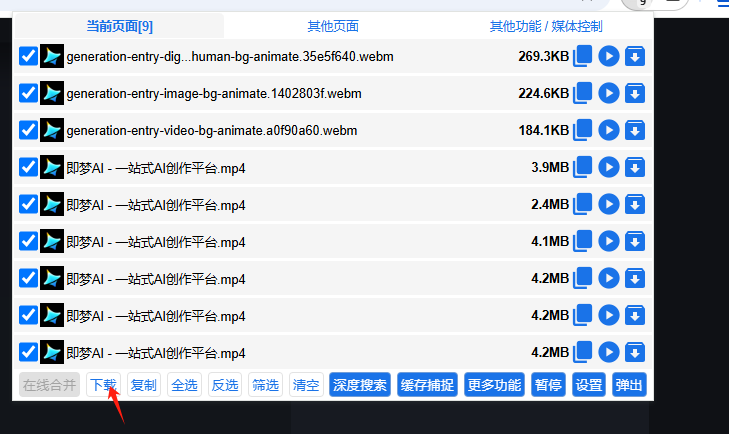Uncheck the 3.9MB mp4 row checkbox

[x=28, y=167]
